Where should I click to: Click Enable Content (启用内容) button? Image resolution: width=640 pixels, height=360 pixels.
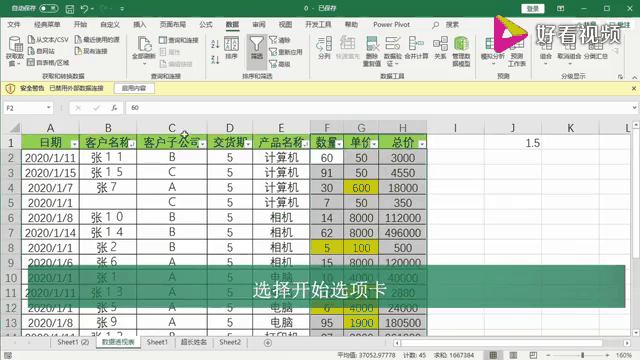click(x=134, y=88)
